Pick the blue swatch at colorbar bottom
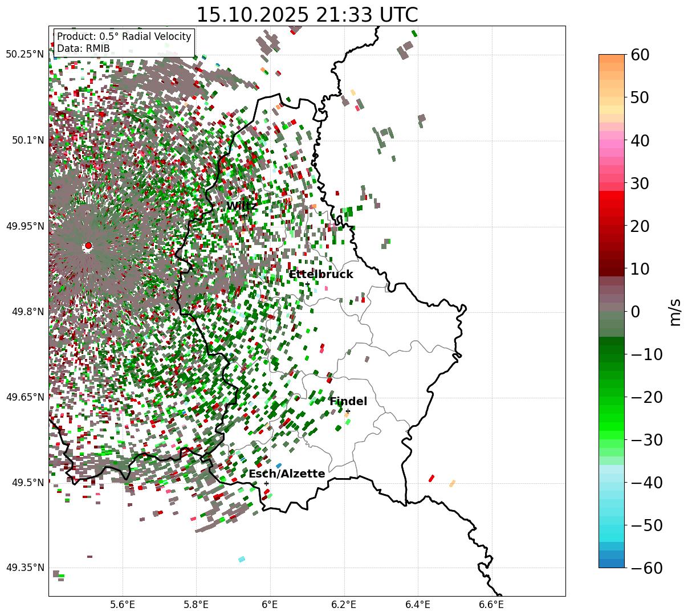Viewport: 688px width, 616px height. (x=612, y=563)
